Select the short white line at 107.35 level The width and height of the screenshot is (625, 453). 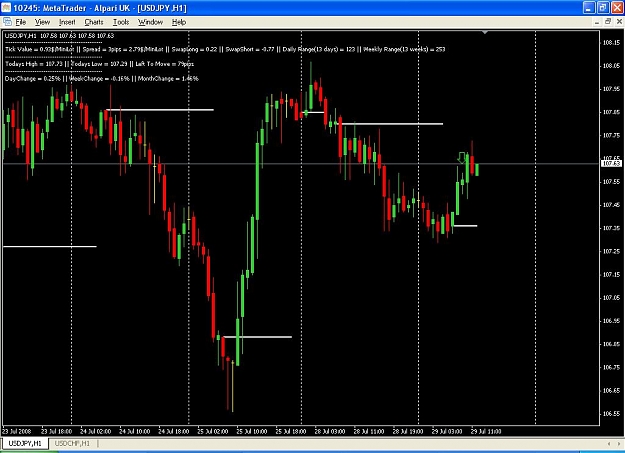click(x=465, y=226)
